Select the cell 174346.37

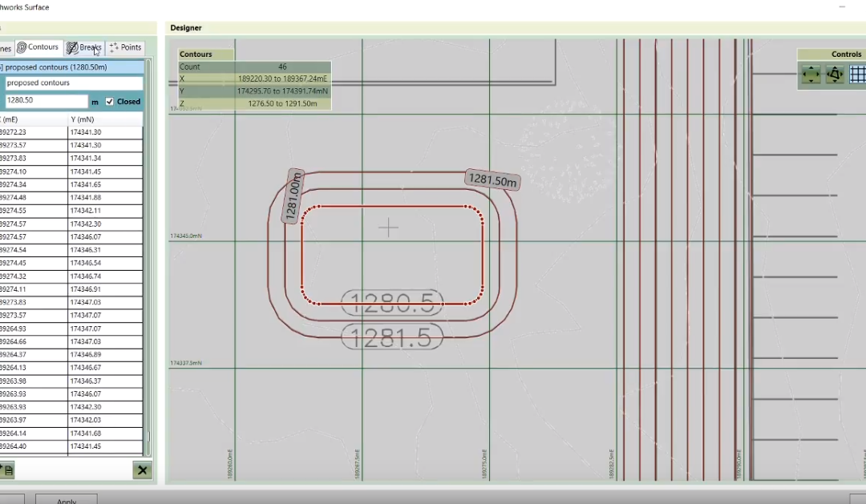tap(105, 381)
